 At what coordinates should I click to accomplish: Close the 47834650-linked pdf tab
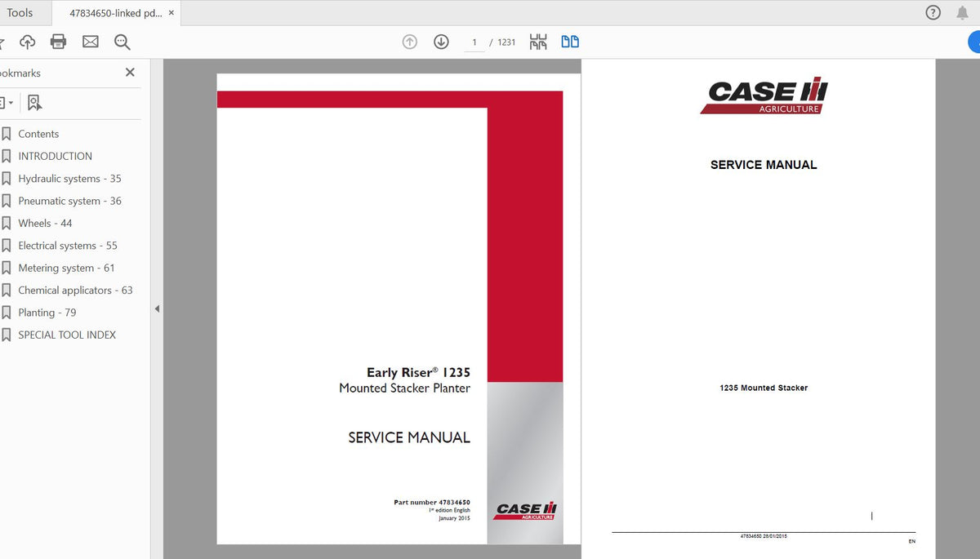(171, 13)
